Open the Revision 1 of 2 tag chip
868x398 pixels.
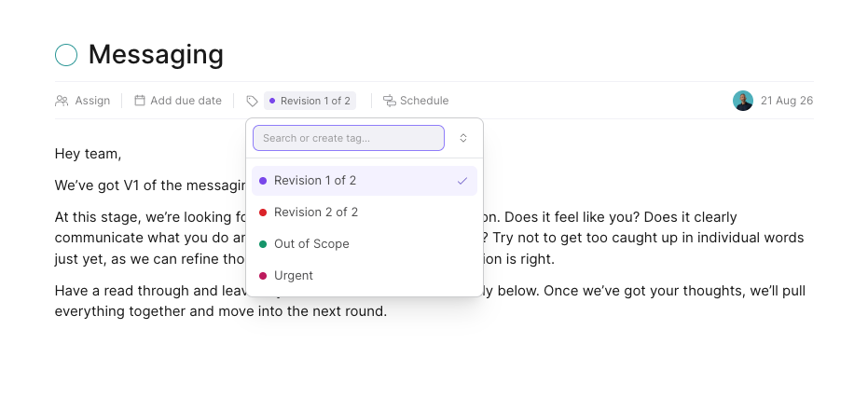tap(310, 101)
